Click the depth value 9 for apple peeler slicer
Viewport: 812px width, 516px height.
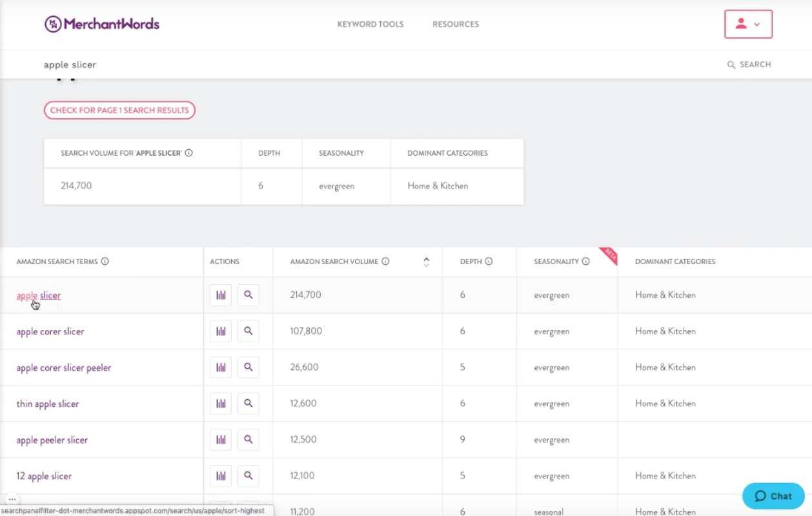(x=463, y=440)
